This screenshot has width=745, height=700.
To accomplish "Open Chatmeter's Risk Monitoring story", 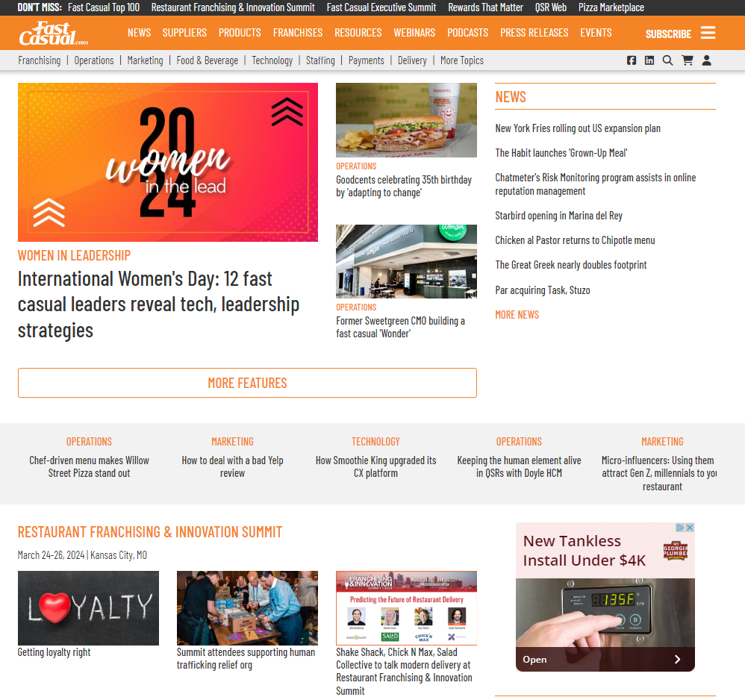I will click(x=596, y=184).
